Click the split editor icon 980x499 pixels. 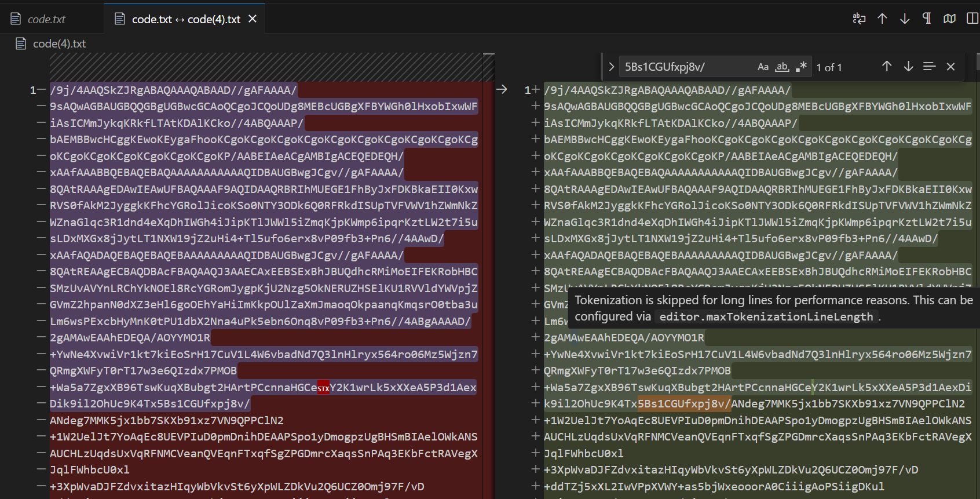pos(972,19)
